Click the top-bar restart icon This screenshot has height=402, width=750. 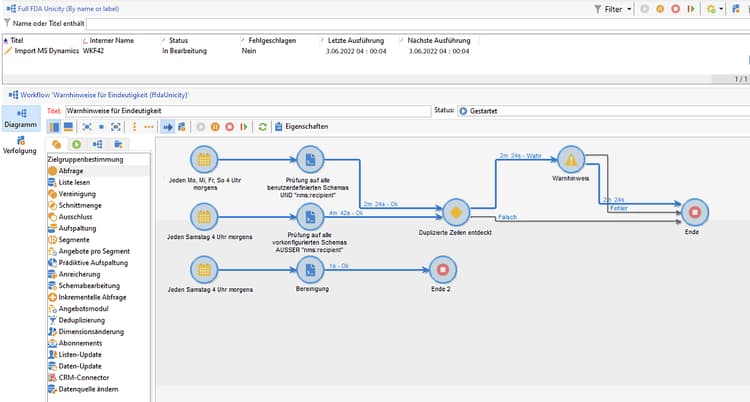pos(691,9)
